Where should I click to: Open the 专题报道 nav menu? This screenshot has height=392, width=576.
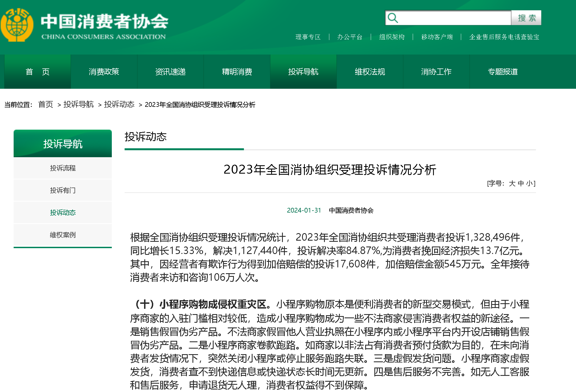coord(503,72)
